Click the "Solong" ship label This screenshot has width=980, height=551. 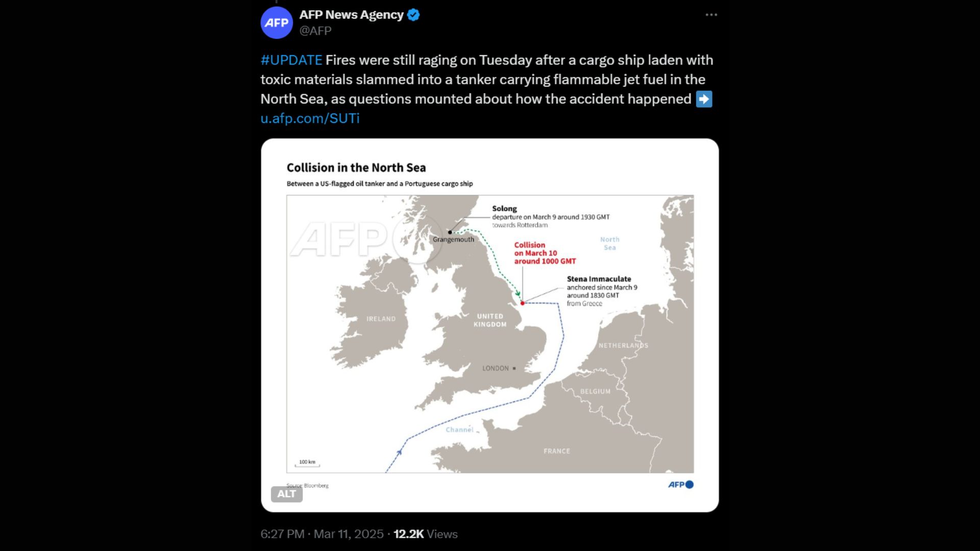click(504, 208)
